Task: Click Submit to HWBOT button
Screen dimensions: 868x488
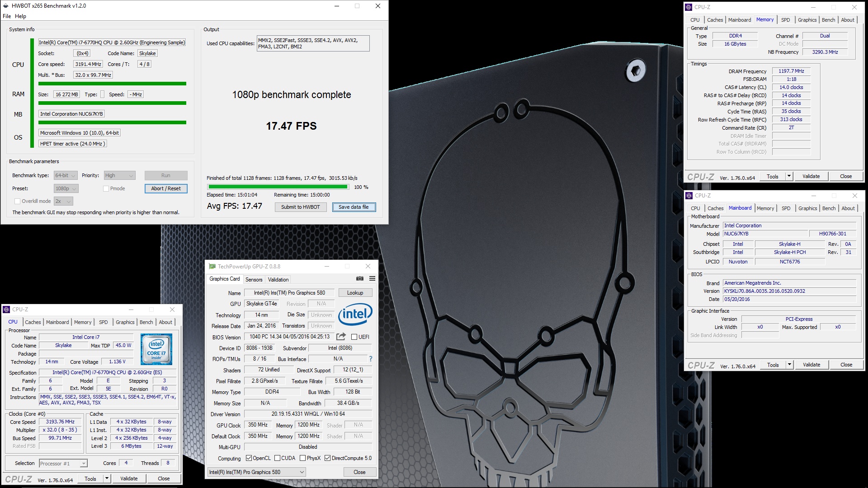Action: pos(301,207)
